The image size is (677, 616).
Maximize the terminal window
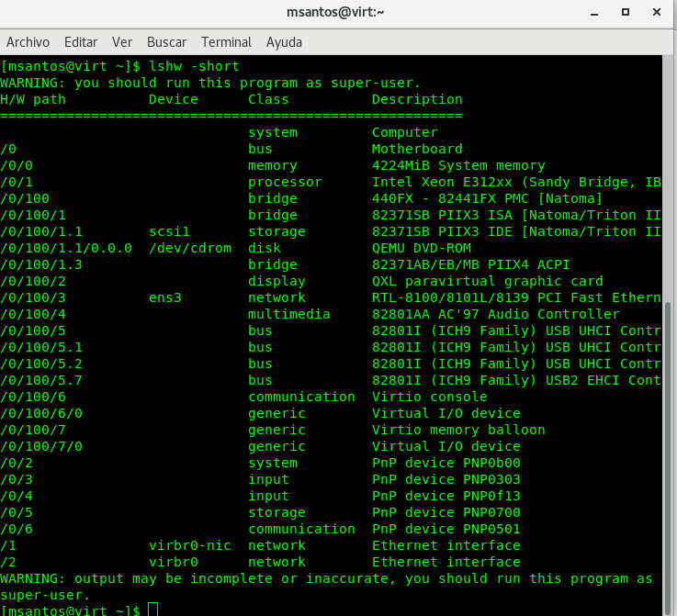pos(625,13)
